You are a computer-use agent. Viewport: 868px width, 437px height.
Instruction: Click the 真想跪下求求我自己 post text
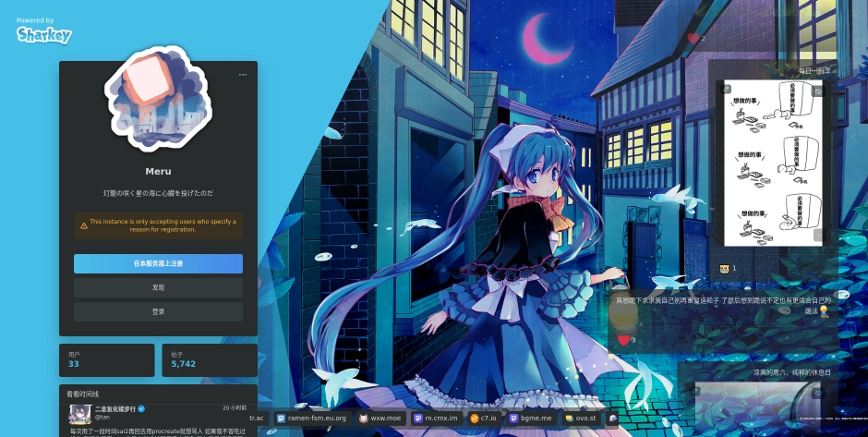(724, 306)
